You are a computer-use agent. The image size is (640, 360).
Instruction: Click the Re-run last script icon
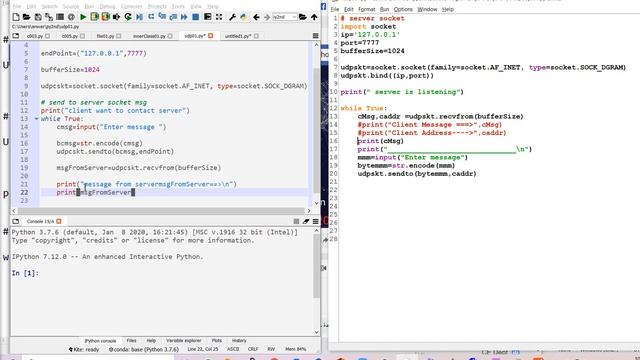[128, 17]
